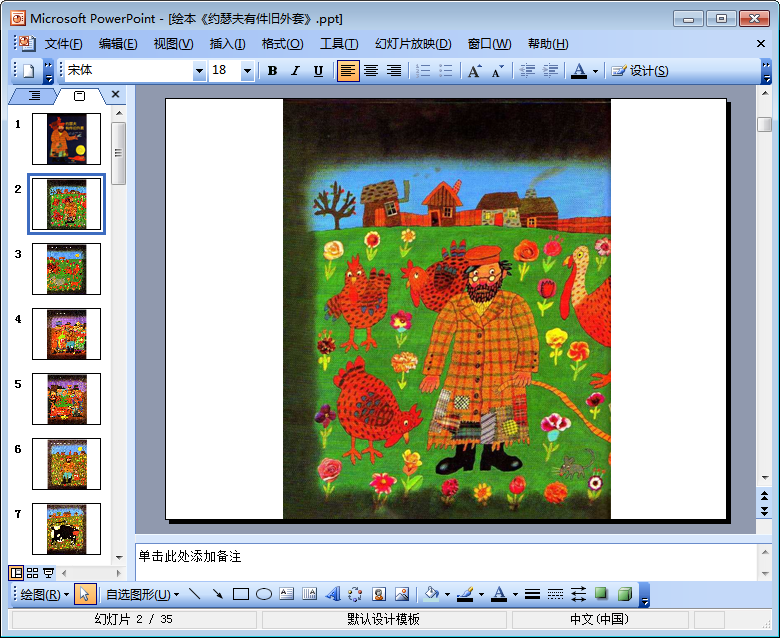Insert WordArt
Screen dimensions: 780x638
point(333,594)
